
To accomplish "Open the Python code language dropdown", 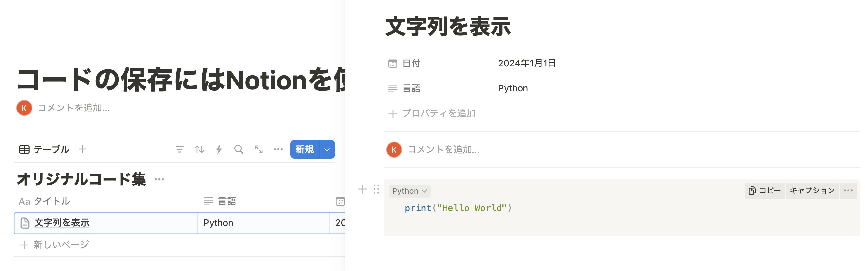I will coord(409,191).
